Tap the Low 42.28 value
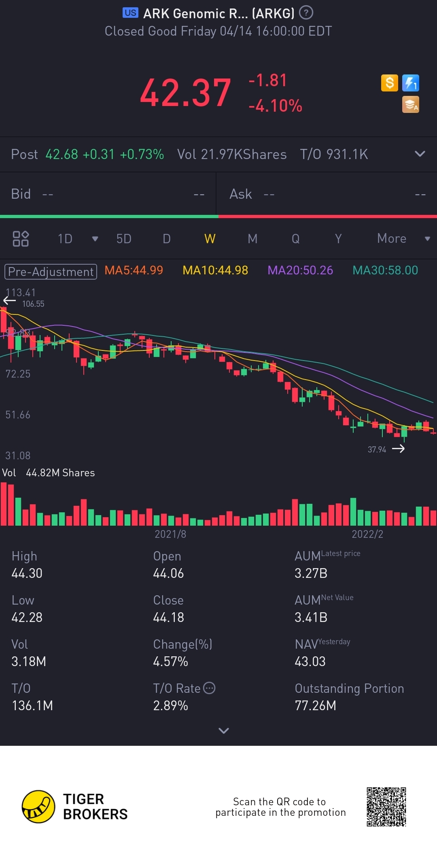 (27, 617)
